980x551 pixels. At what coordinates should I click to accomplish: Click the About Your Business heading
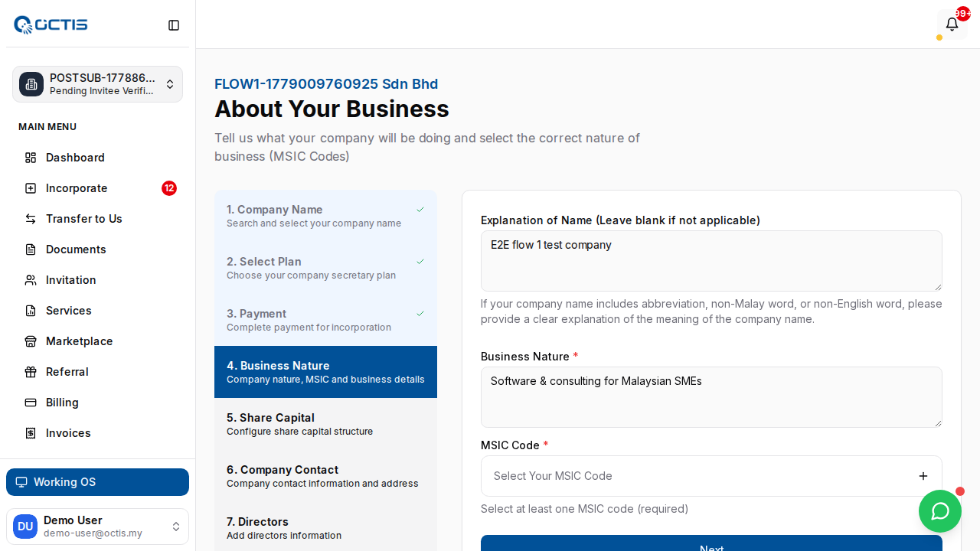click(332, 109)
